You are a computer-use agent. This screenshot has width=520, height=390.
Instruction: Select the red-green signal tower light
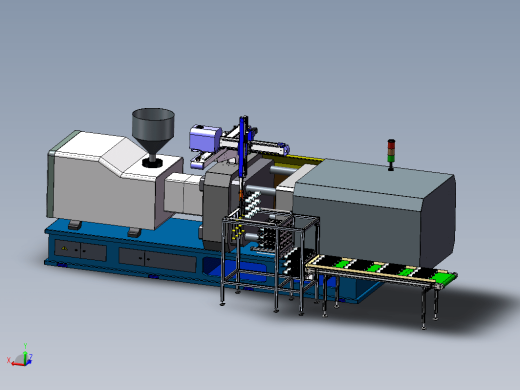[x=391, y=155]
